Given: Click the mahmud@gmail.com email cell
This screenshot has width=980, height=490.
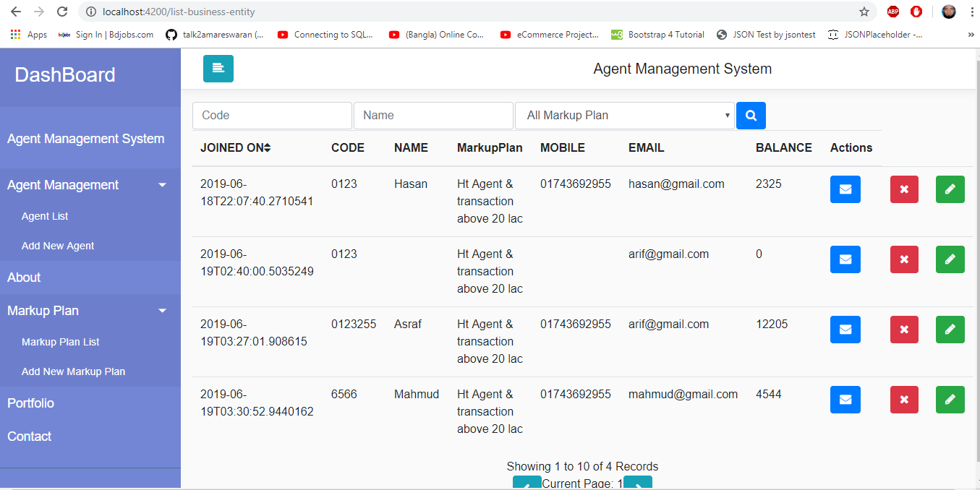Looking at the screenshot, I should [683, 395].
